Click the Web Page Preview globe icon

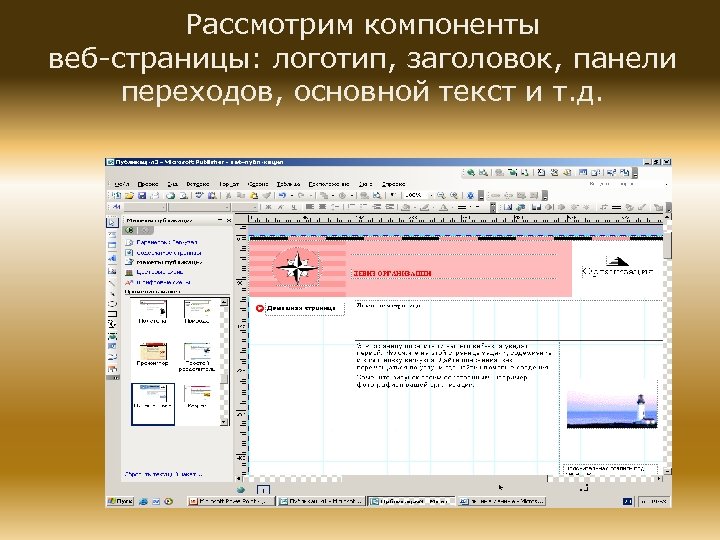pyautogui.click(x=470, y=173)
